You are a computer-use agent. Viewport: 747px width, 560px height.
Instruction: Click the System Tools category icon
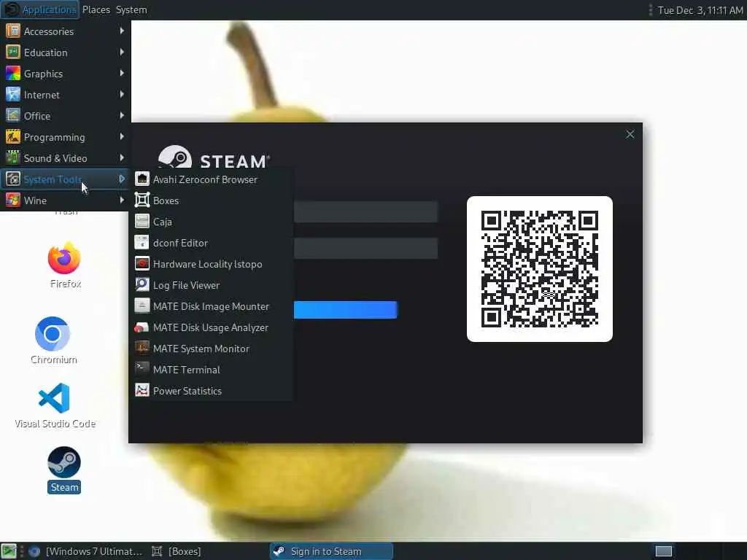(13, 179)
